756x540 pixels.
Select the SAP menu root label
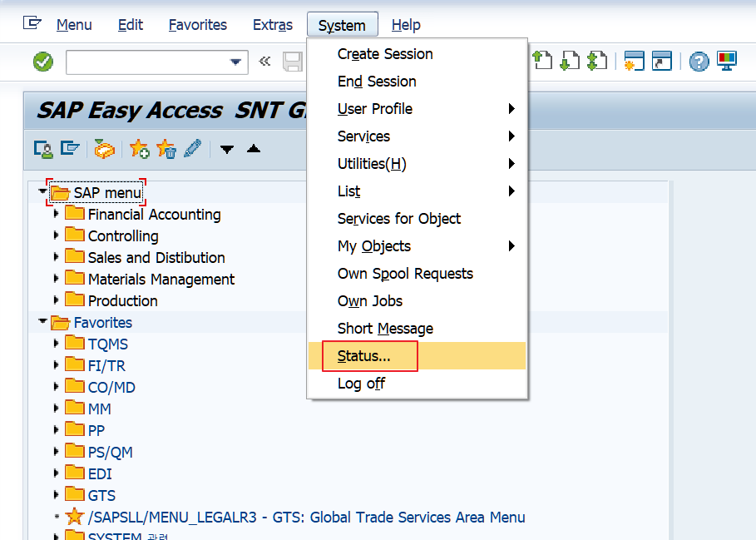[x=107, y=193]
